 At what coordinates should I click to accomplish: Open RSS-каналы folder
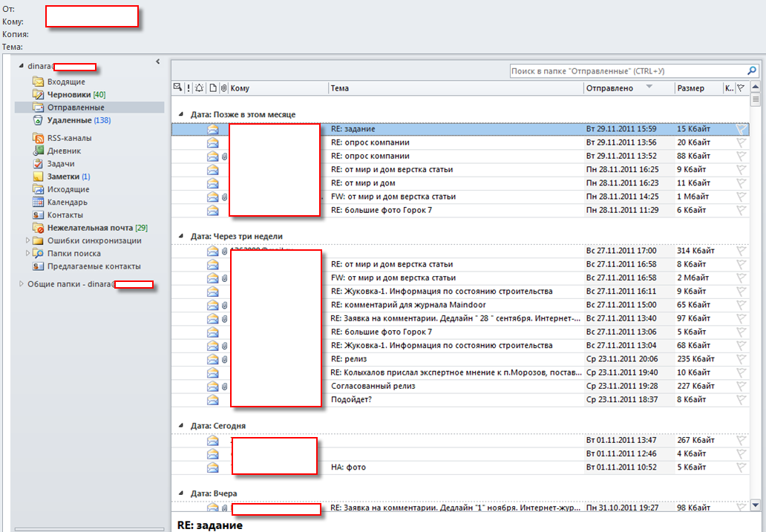(x=69, y=138)
